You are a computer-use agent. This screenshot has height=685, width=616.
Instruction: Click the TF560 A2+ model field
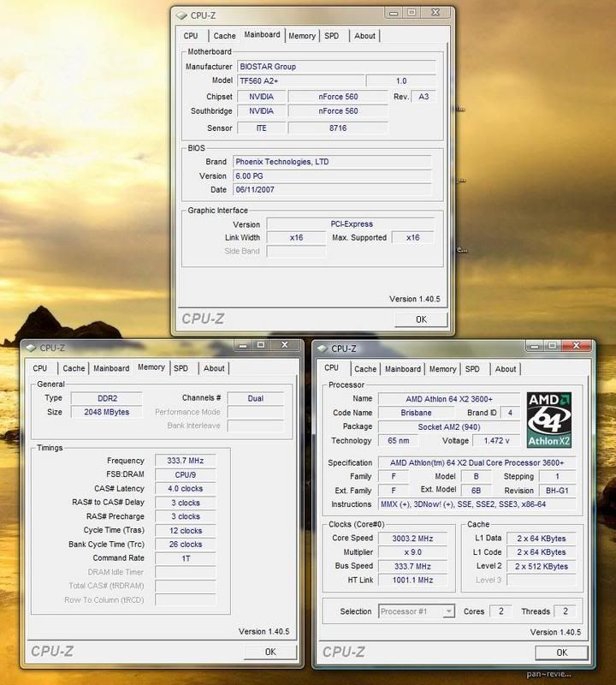coord(301,80)
